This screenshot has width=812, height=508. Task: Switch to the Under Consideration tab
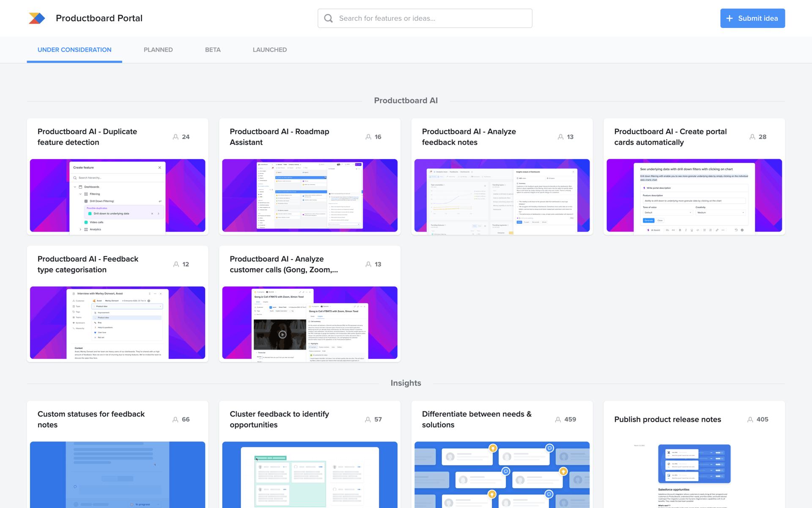click(x=74, y=50)
